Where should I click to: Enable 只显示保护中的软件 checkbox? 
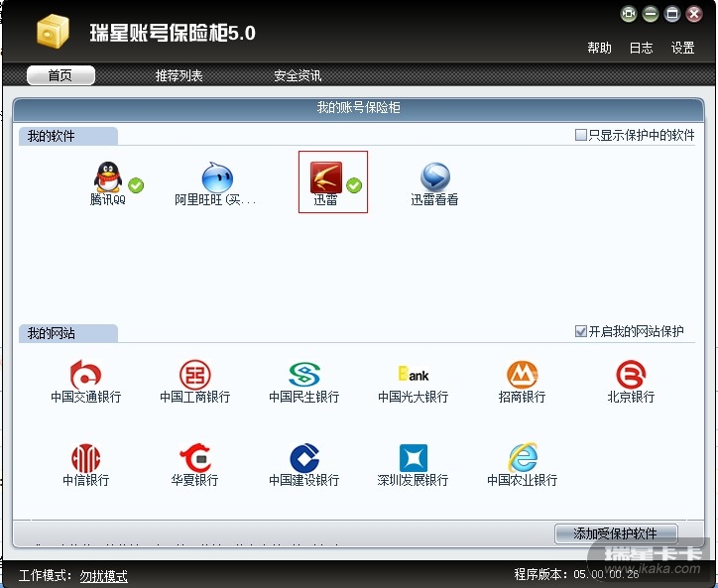tap(580, 135)
